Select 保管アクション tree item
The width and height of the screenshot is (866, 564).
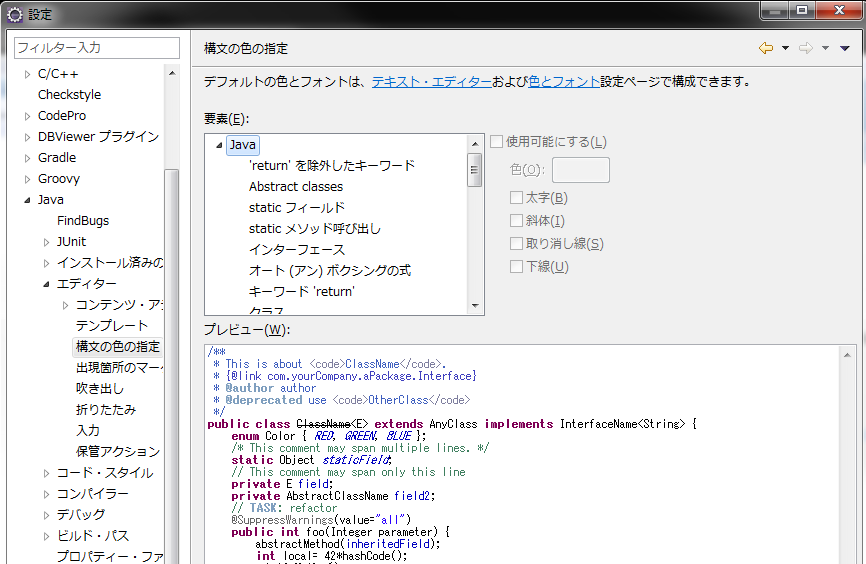click(x=118, y=451)
